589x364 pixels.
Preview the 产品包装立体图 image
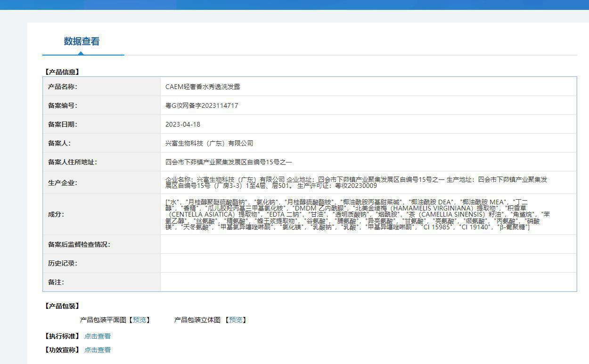(236, 320)
